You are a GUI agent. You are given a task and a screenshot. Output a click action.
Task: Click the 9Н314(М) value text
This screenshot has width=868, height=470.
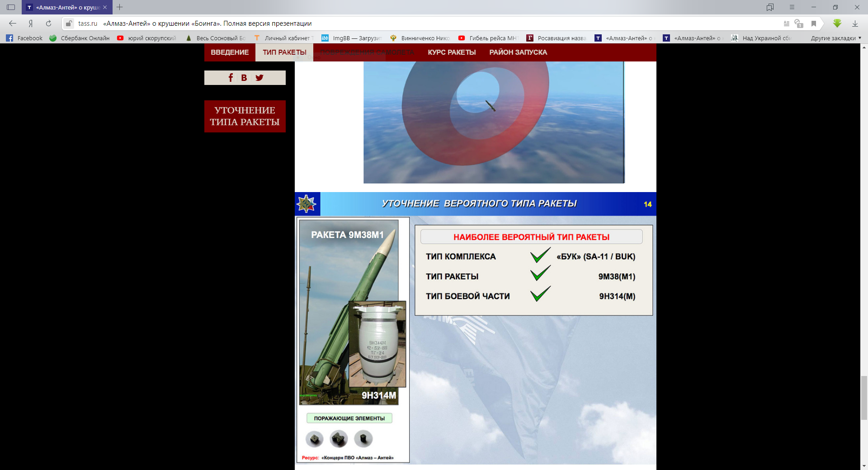click(x=617, y=296)
